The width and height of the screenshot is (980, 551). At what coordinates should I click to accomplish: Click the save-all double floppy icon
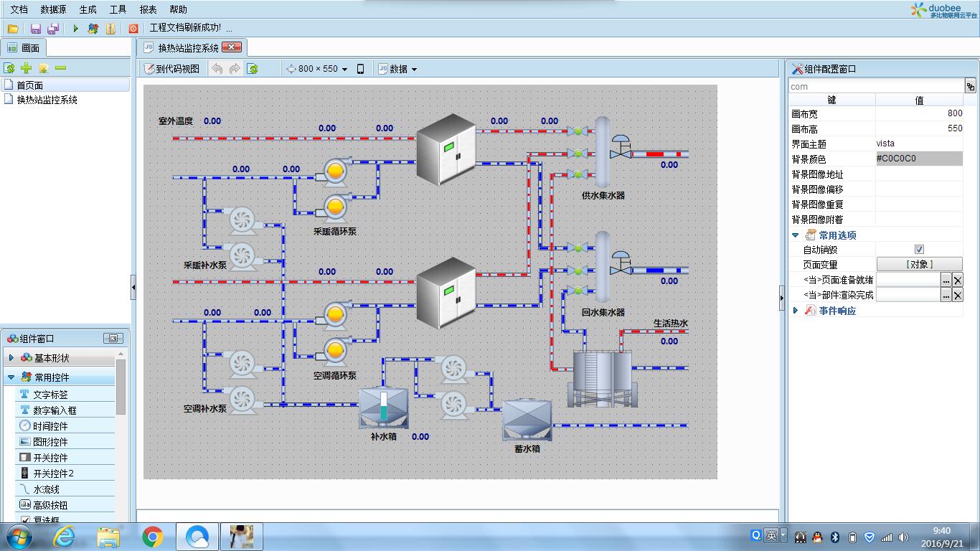coord(53,29)
